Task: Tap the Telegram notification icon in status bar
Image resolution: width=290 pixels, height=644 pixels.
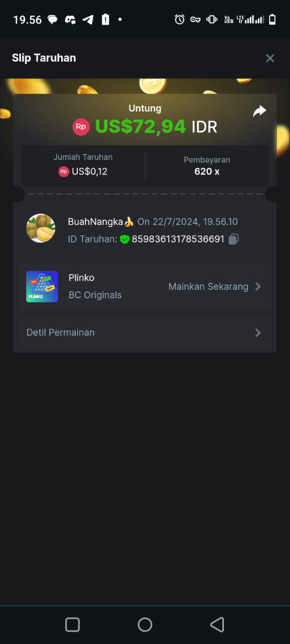Action: tap(88, 20)
